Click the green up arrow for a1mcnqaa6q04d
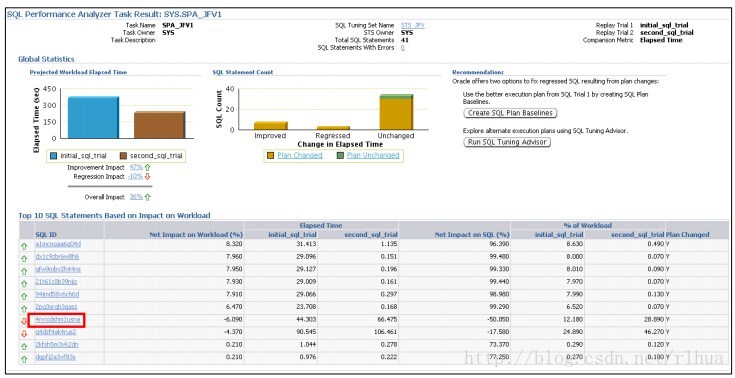Viewport: 735px width, 378px height. pos(24,246)
